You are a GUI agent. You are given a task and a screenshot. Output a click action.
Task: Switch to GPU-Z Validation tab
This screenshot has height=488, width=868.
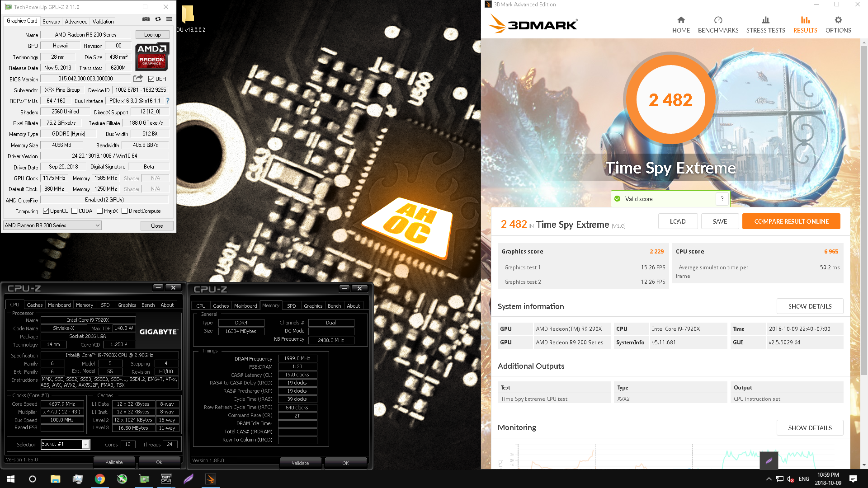(103, 21)
